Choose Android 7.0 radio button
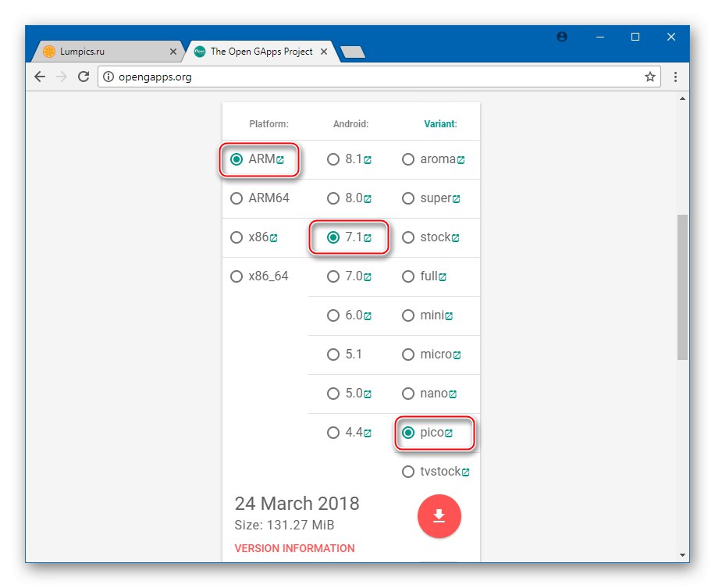The height and width of the screenshot is (588, 715). pyautogui.click(x=333, y=276)
